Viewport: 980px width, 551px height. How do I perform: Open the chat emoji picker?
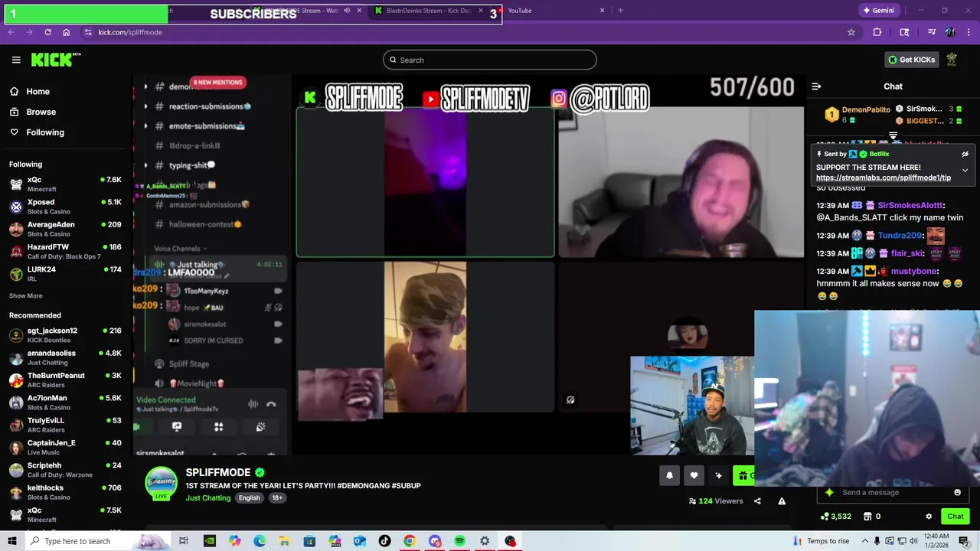(957, 492)
